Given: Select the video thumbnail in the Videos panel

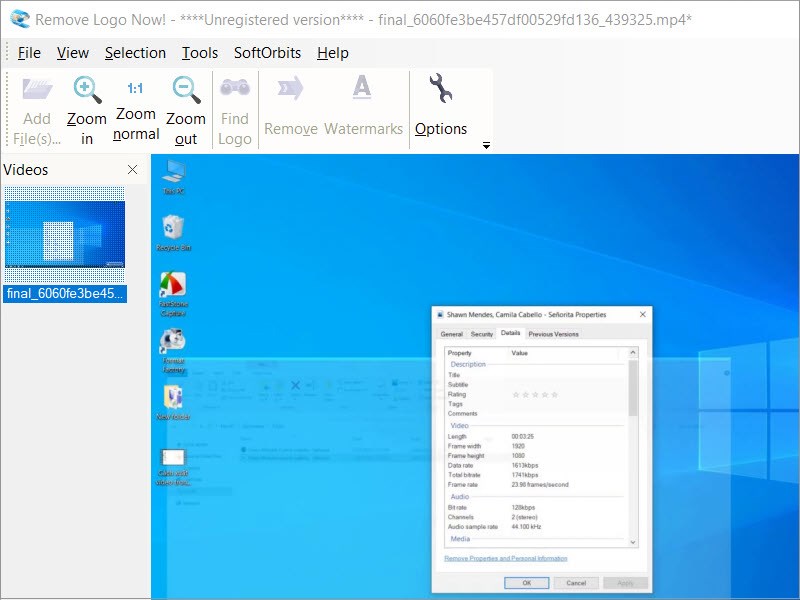Looking at the screenshot, I should [65, 234].
